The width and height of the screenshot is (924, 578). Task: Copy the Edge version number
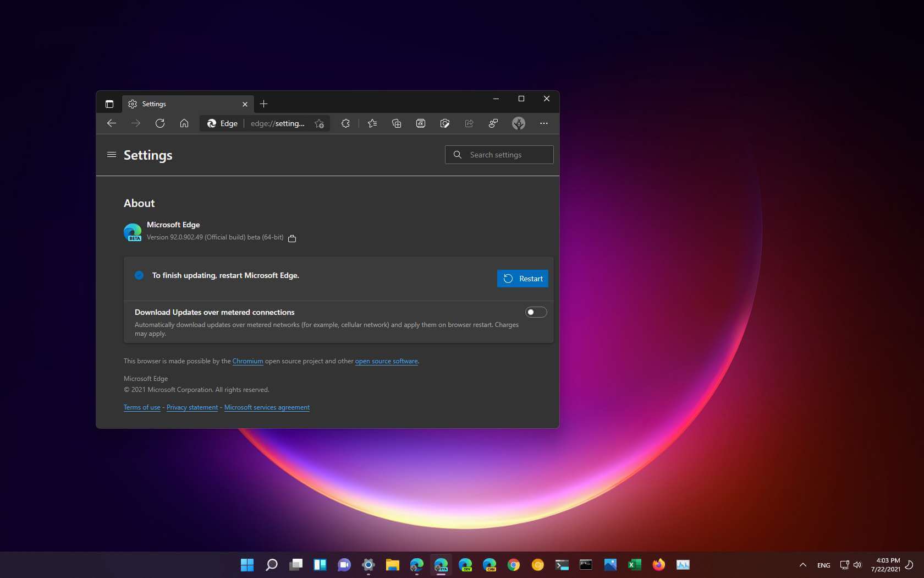point(292,238)
